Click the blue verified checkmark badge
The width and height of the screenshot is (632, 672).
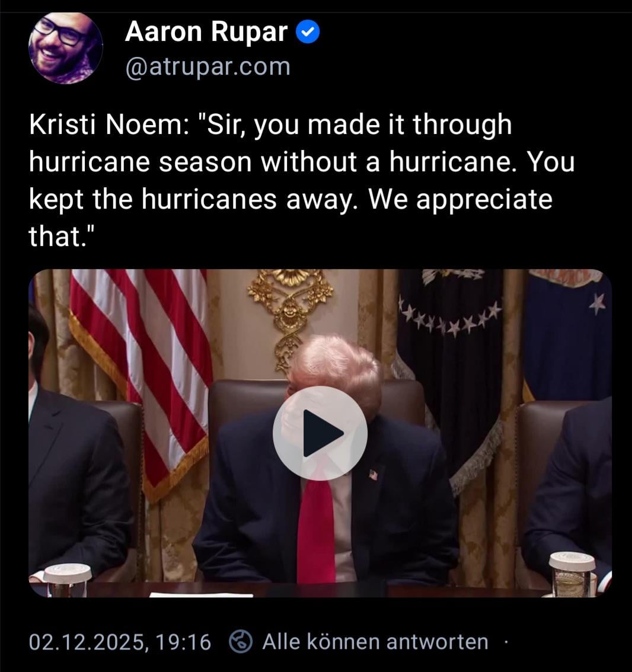pyautogui.click(x=308, y=32)
